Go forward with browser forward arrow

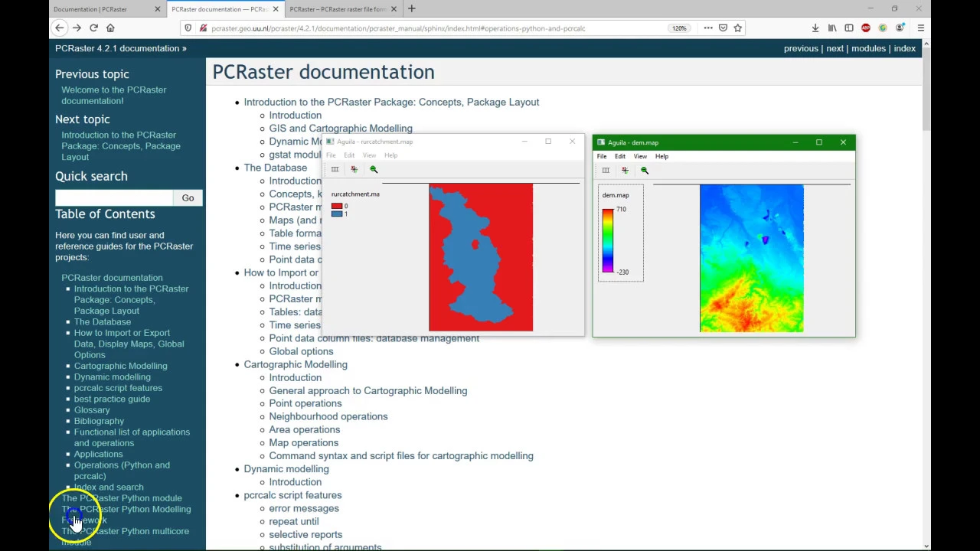pos(77,28)
